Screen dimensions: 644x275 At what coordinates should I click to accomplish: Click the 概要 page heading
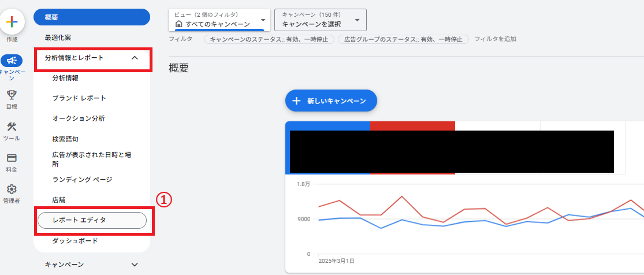(178, 68)
